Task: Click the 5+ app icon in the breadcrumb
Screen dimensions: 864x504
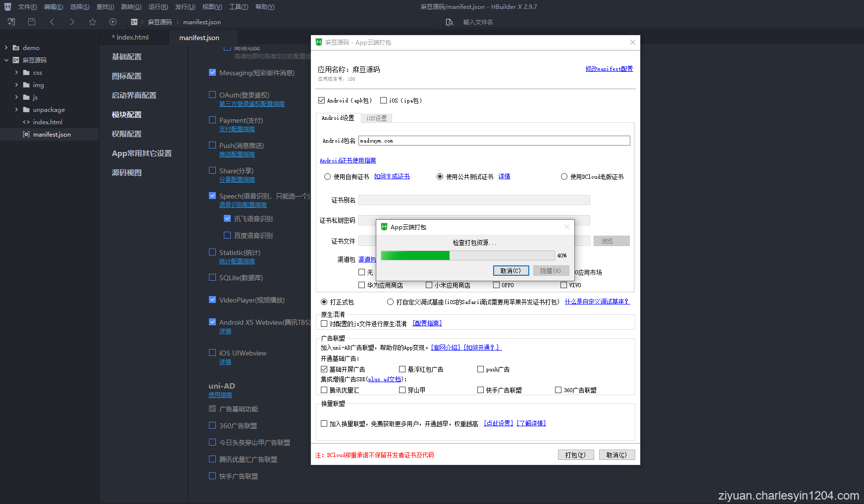Action: coord(134,22)
